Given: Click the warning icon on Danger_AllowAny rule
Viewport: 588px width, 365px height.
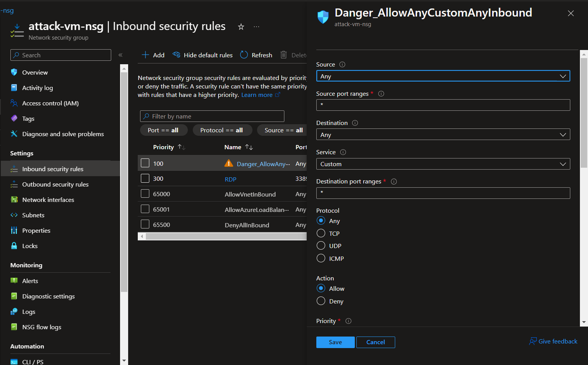Looking at the screenshot, I should tap(229, 163).
